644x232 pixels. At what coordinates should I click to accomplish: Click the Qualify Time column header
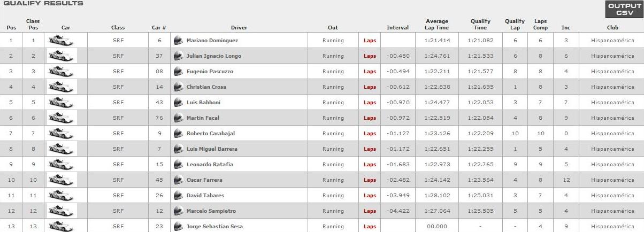[x=480, y=25]
